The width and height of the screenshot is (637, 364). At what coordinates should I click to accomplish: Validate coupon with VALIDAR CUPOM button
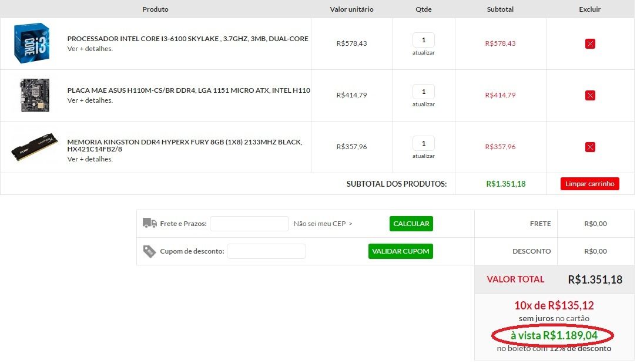pyautogui.click(x=401, y=251)
